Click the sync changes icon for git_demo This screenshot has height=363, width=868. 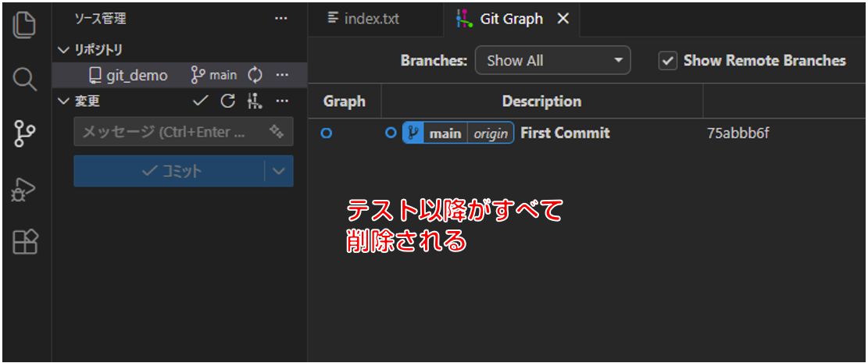click(x=255, y=75)
